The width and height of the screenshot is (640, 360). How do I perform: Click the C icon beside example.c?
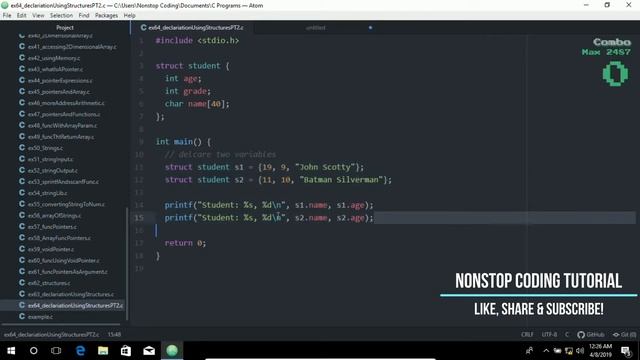pos(22,316)
